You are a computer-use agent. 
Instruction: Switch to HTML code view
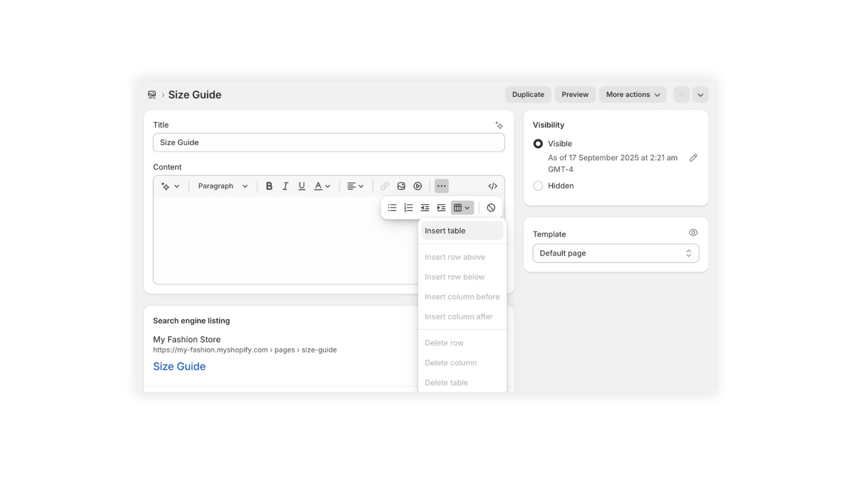[x=493, y=185]
